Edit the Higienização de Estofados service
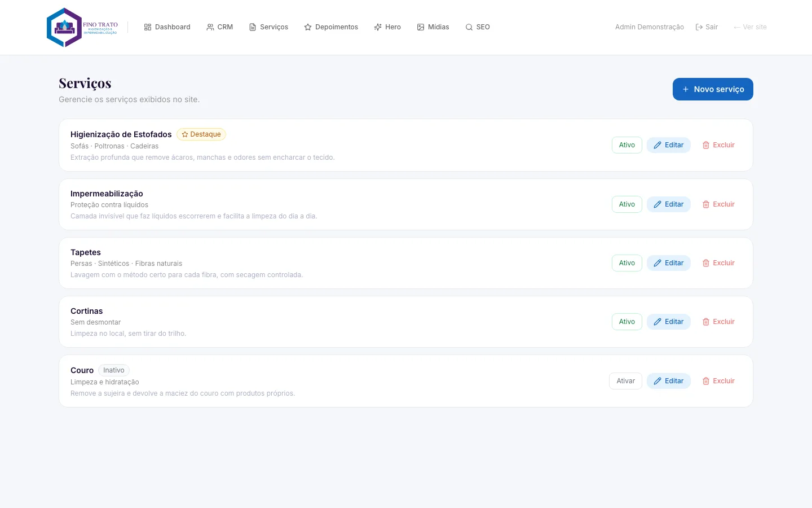The height and width of the screenshot is (508, 812). (669, 145)
